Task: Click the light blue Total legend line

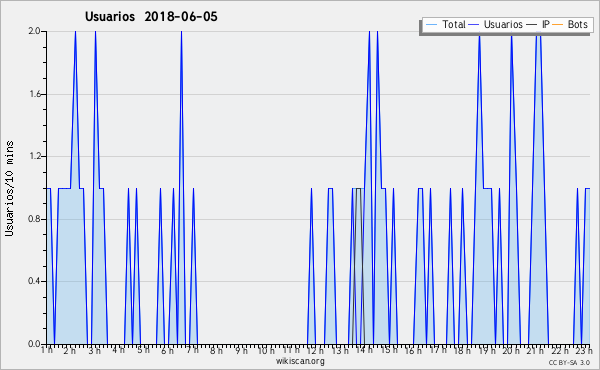Action: 431,25
